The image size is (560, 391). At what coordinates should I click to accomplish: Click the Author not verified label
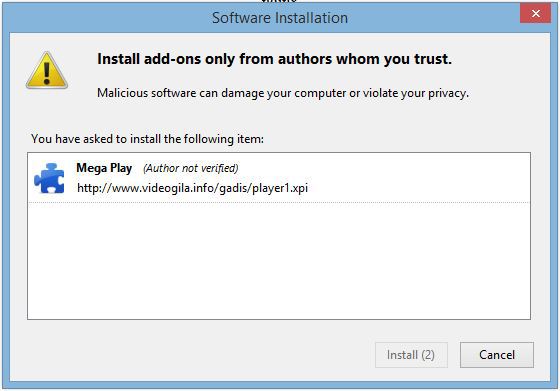coord(191,168)
